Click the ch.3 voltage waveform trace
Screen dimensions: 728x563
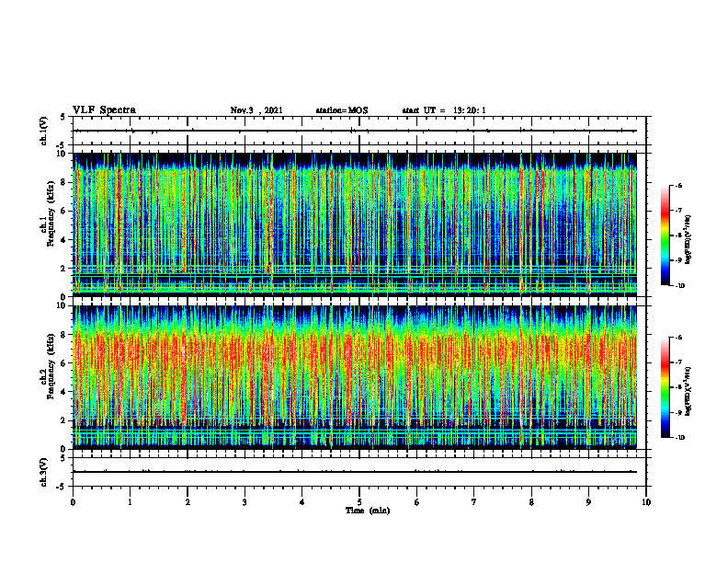coord(355,472)
